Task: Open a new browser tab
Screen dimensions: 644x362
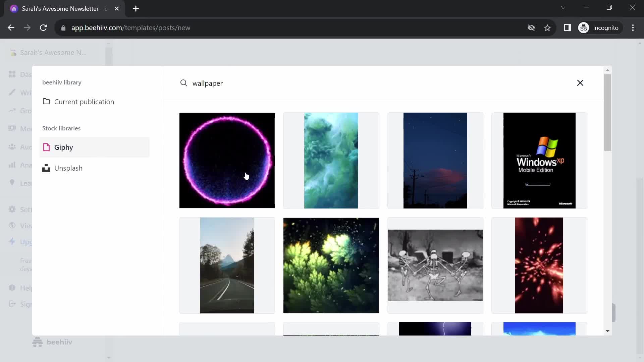Action: point(136,9)
